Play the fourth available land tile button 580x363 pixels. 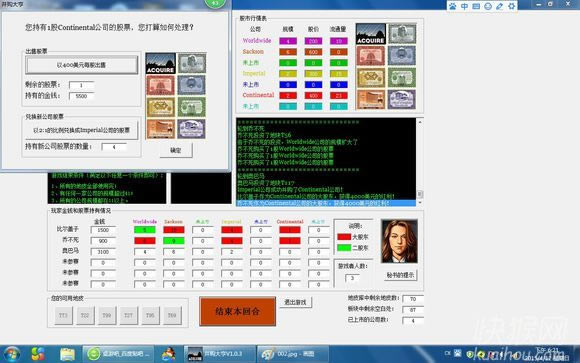[128, 316]
